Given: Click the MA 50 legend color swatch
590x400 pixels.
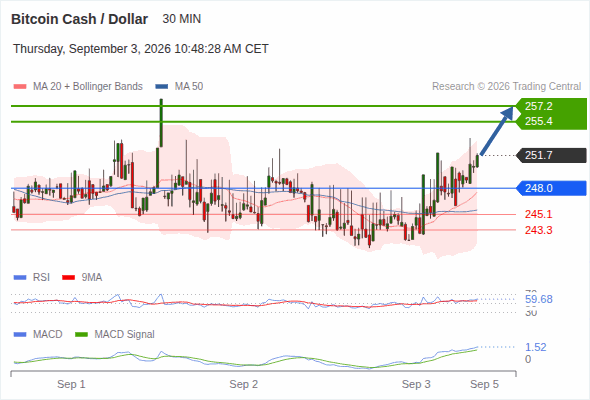Looking at the screenshot, I should 162,87.
